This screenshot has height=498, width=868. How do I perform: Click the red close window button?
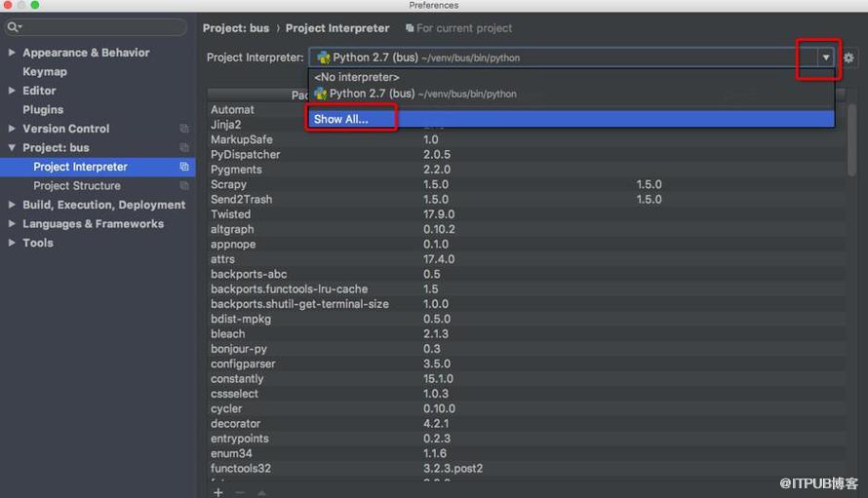tap(8, 5)
